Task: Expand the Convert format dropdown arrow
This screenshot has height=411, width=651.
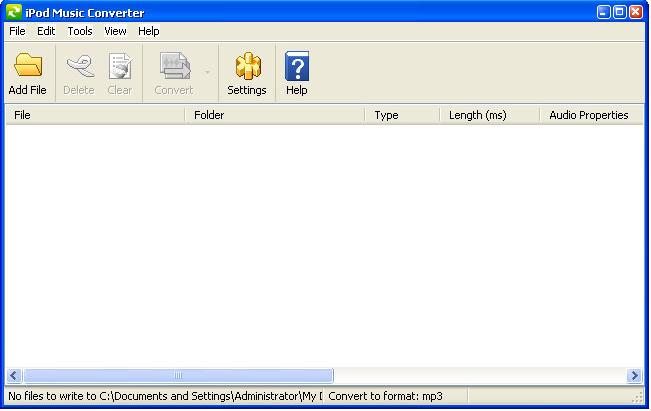Action: coord(207,72)
